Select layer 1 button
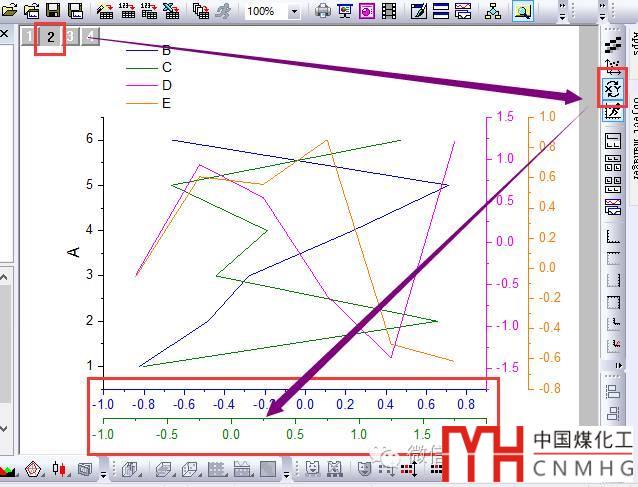The image size is (638, 487). 28,37
